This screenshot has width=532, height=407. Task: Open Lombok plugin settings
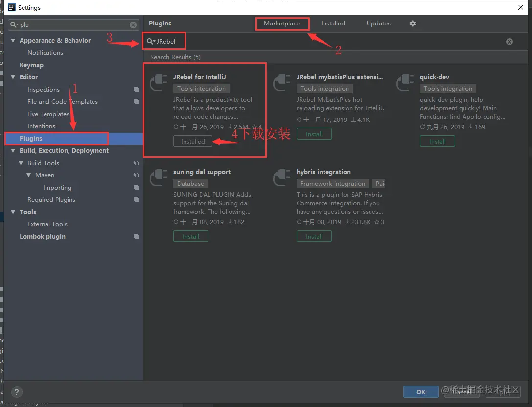(x=43, y=236)
